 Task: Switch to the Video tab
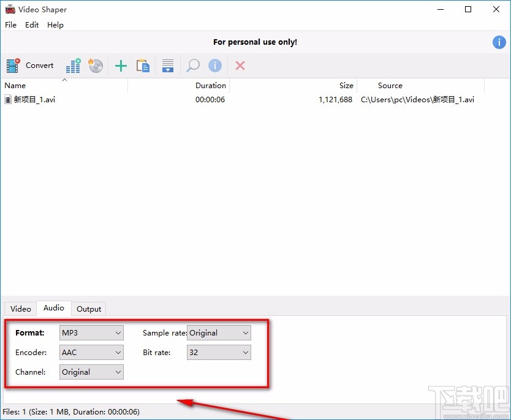click(x=21, y=309)
